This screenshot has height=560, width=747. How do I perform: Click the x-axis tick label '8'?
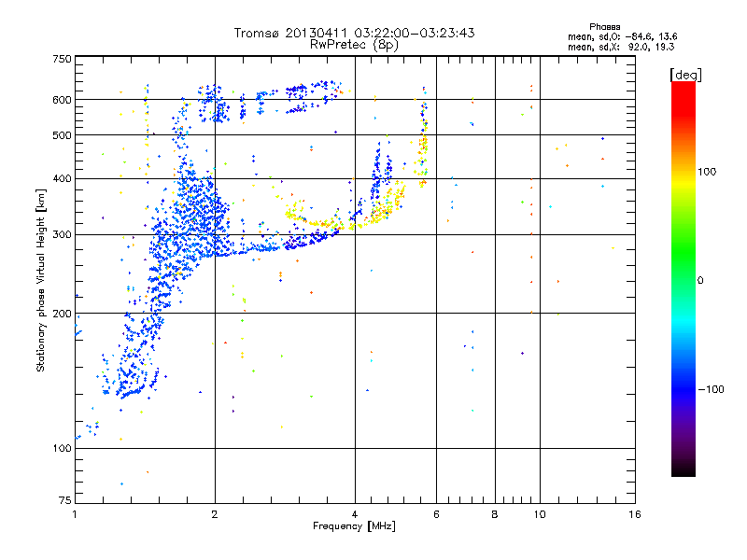(x=495, y=514)
